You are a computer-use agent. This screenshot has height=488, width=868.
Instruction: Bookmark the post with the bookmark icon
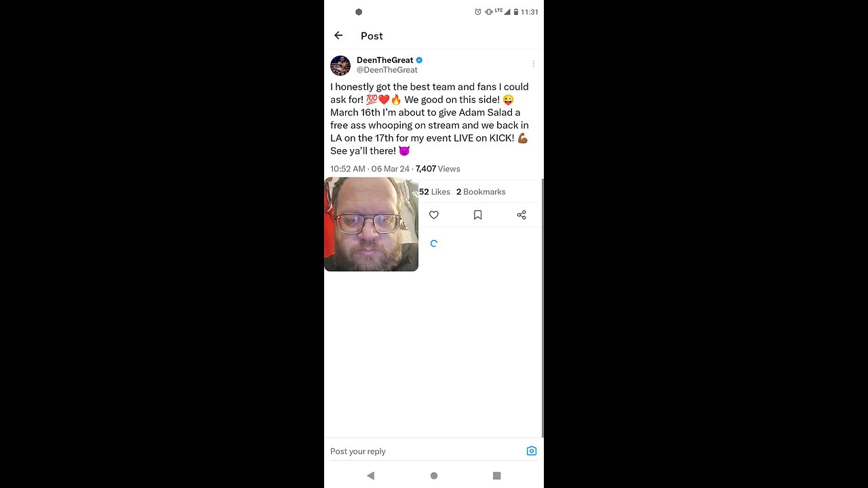[477, 215]
